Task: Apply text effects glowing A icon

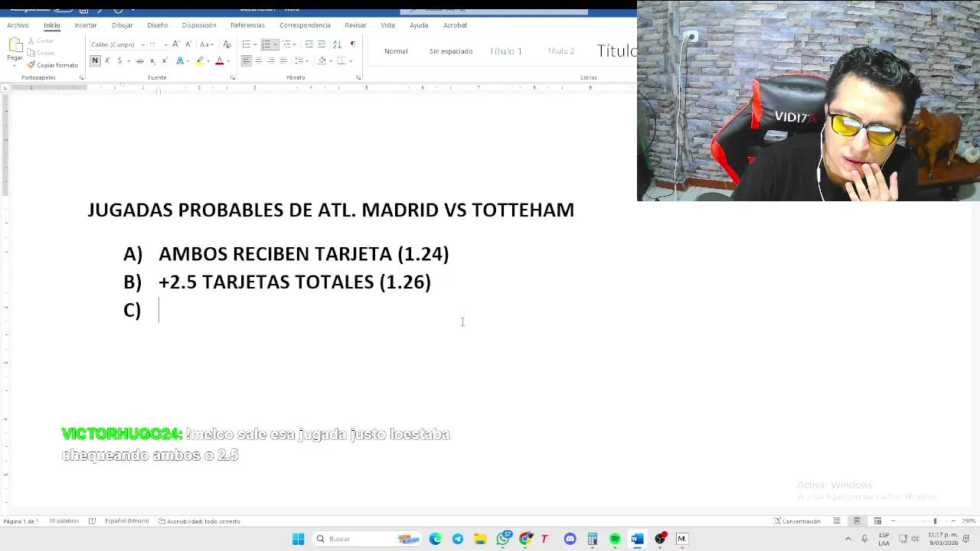Action: (x=180, y=60)
